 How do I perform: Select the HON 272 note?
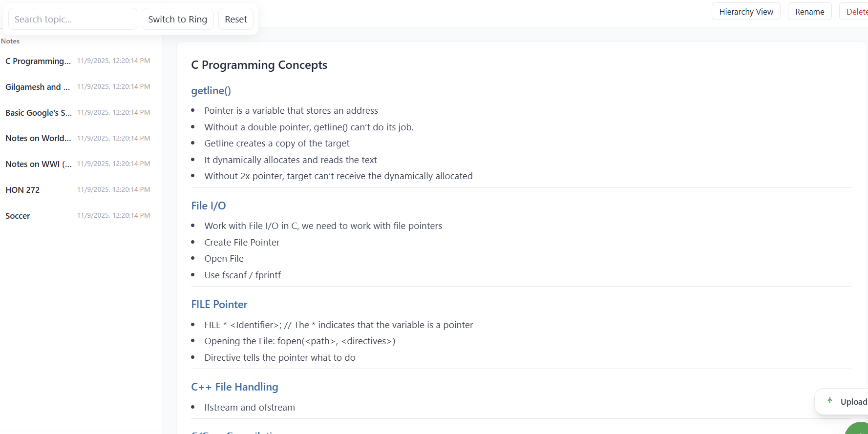click(x=22, y=190)
